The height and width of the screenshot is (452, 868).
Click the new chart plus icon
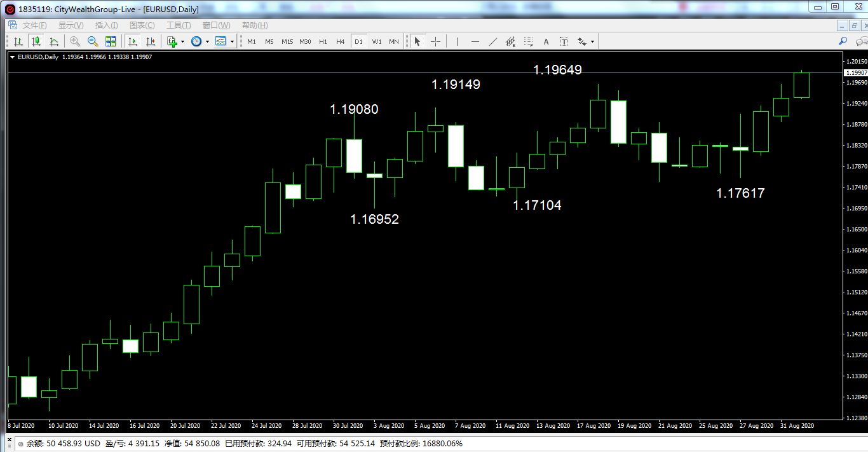point(172,41)
